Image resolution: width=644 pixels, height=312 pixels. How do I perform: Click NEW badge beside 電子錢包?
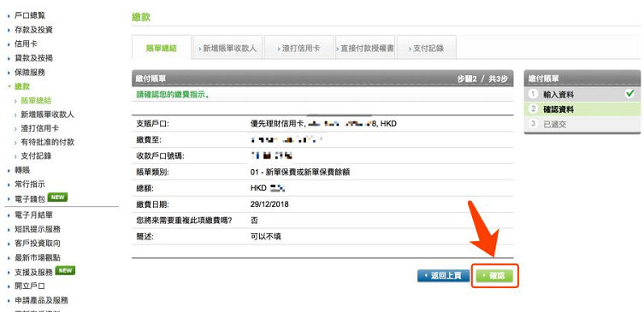pyautogui.click(x=57, y=197)
